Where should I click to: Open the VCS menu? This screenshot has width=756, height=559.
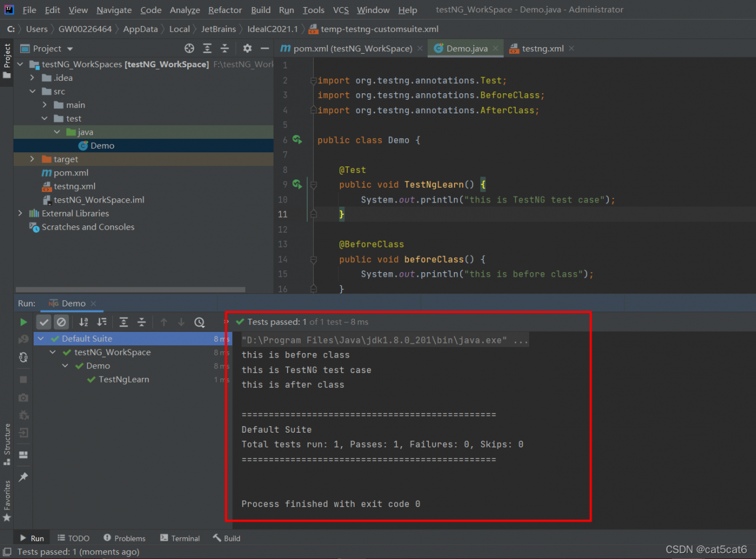click(341, 10)
